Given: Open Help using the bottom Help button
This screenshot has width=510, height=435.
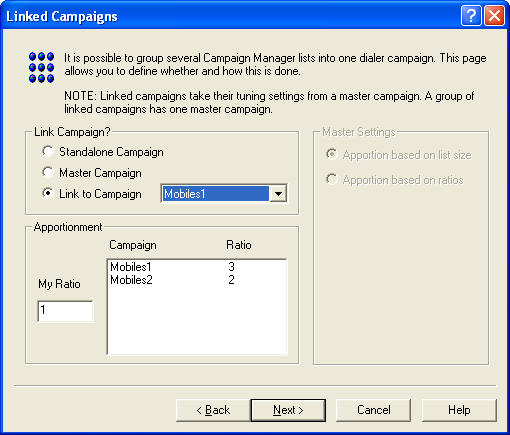Looking at the screenshot, I should click(x=459, y=410).
